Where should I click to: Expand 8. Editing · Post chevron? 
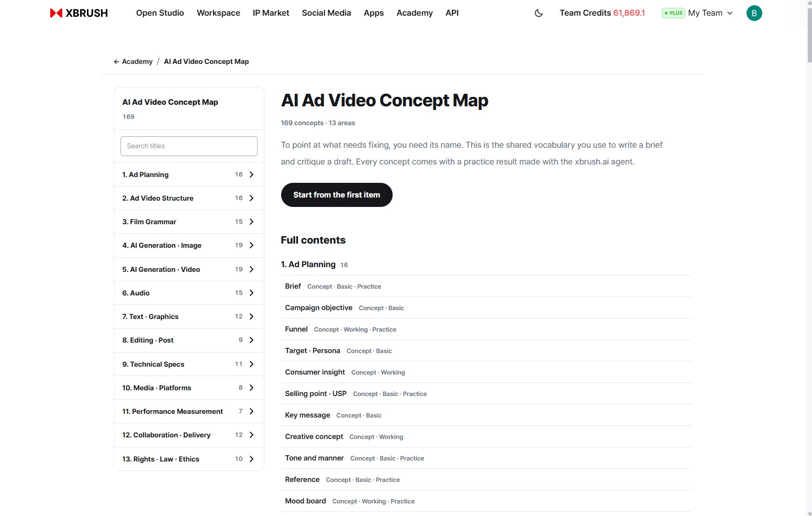tap(251, 340)
